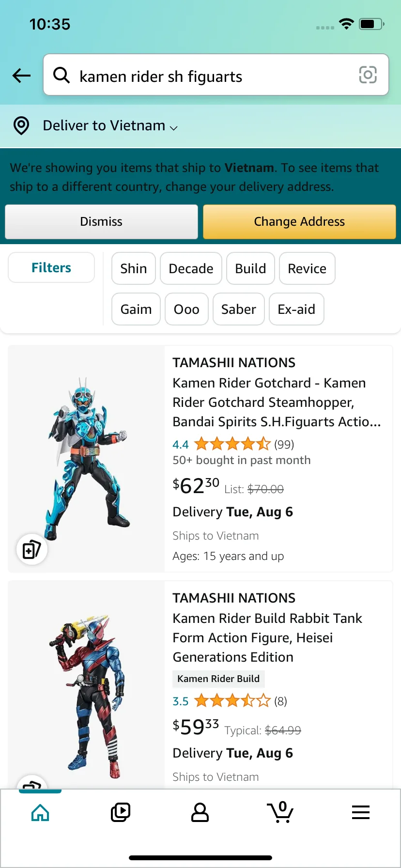Open the shopping cart icon

(x=280, y=812)
